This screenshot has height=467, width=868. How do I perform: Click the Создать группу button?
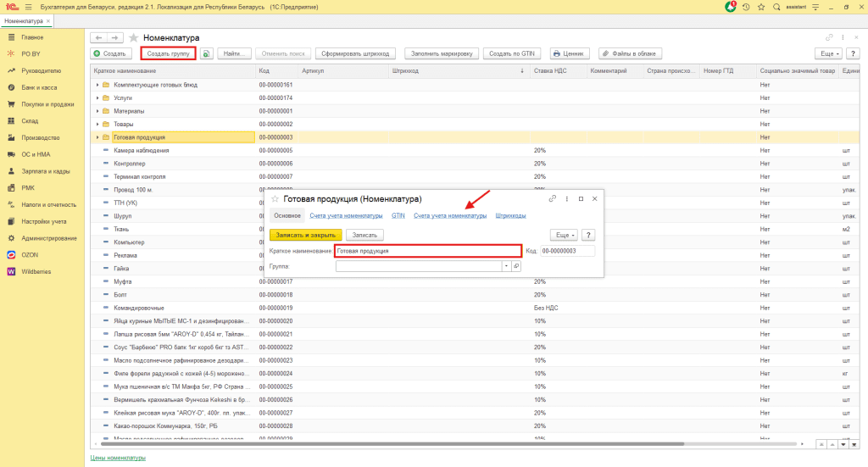click(168, 53)
